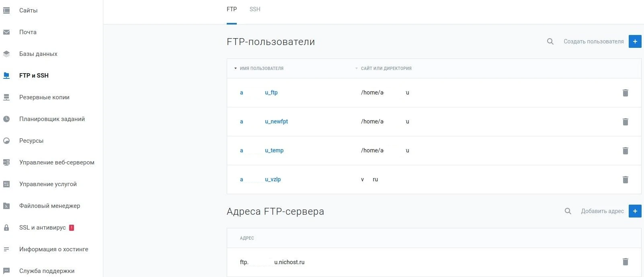Delete user u_temp with trash icon

click(626, 150)
